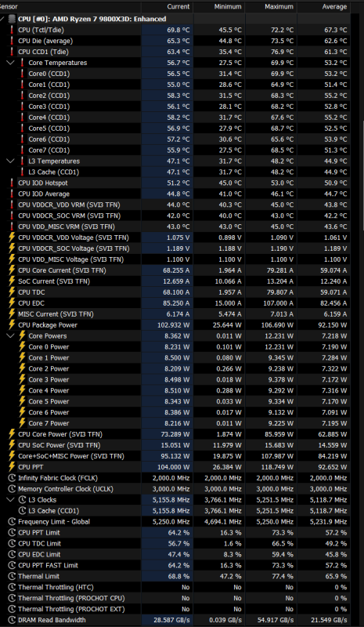Collapse the CPU [#0] AMD Ryzen 7 9800X3D group
Image resolution: width=364 pixels, height=627 pixels.
click(x=3, y=19)
